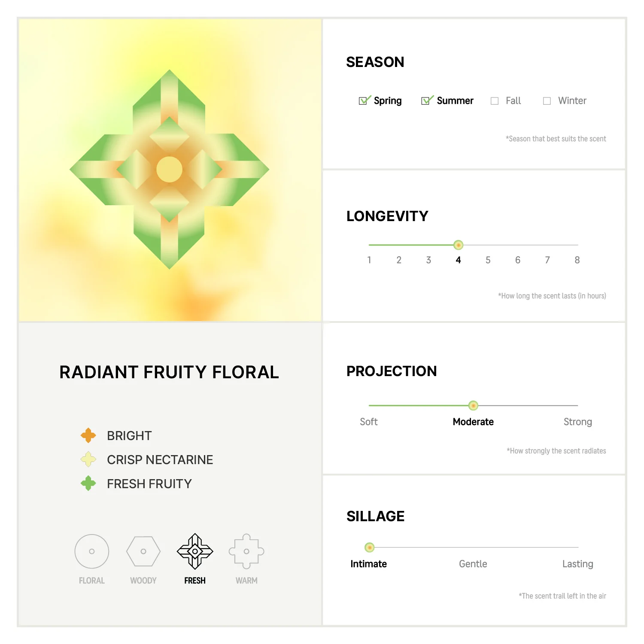Select Gentle sillage option
Viewport: 644px width, 644px height.
tap(473, 564)
